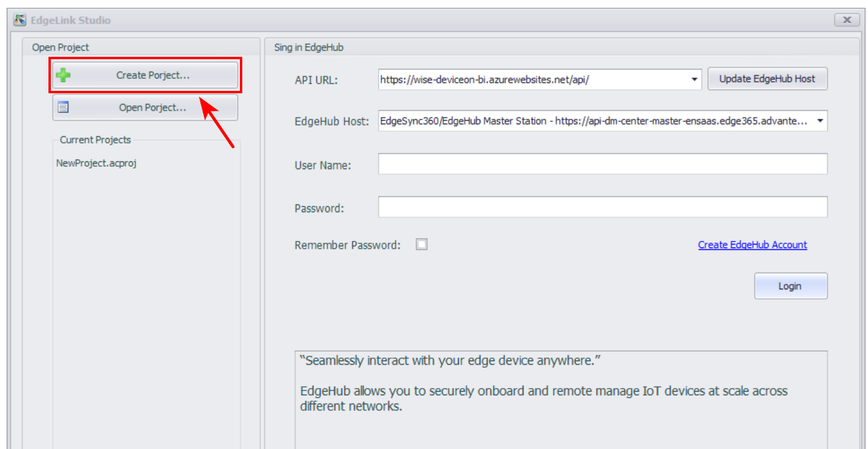This screenshot has width=868, height=449.
Task: Focus the User Name input field
Action: click(x=603, y=164)
